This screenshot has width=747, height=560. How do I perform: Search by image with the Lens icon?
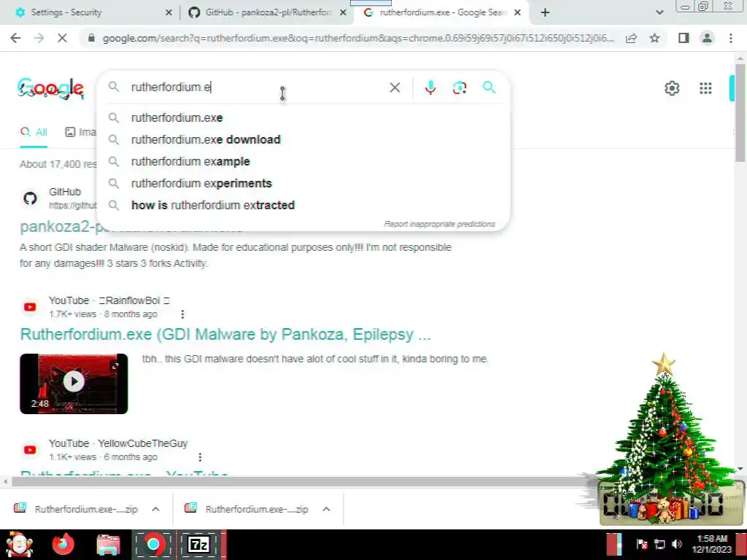click(x=460, y=87)
